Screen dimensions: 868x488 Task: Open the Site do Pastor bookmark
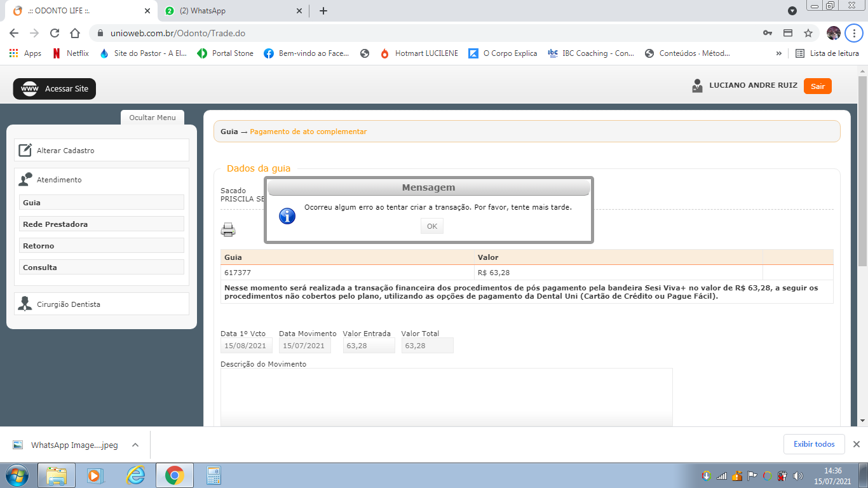[144, 53]
